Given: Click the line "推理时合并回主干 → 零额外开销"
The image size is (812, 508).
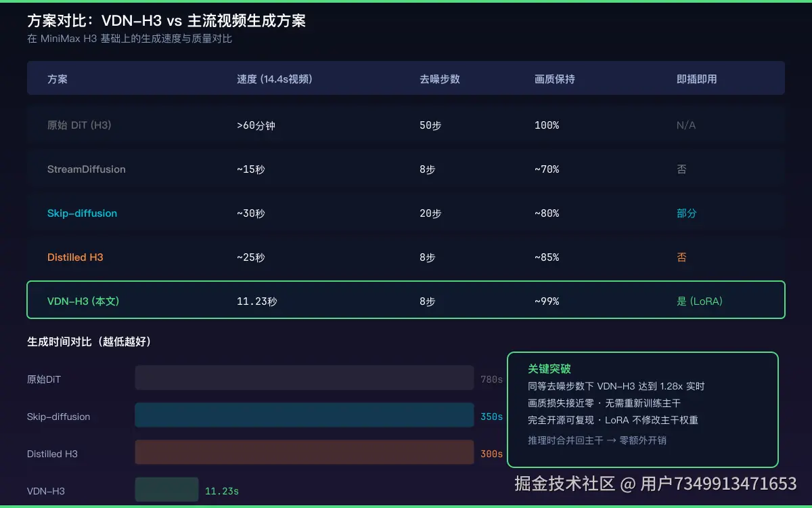Looking at the screenshot, I should click(597, 440).
